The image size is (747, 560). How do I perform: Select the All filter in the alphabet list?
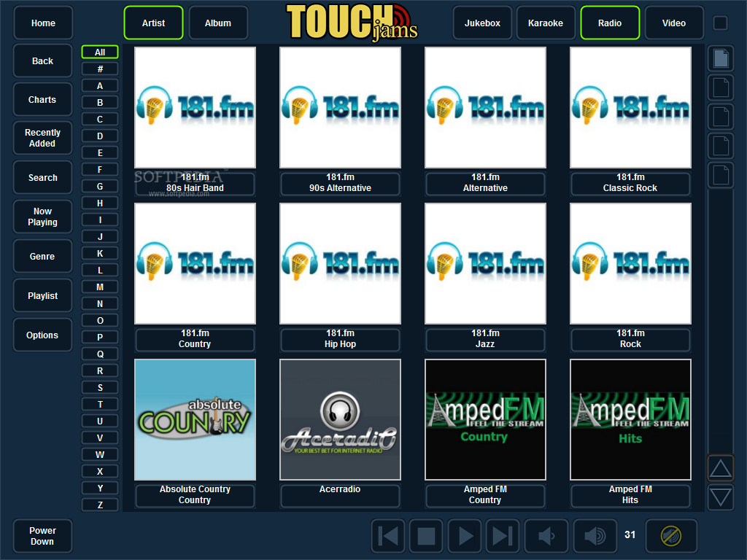click(100, 52)
